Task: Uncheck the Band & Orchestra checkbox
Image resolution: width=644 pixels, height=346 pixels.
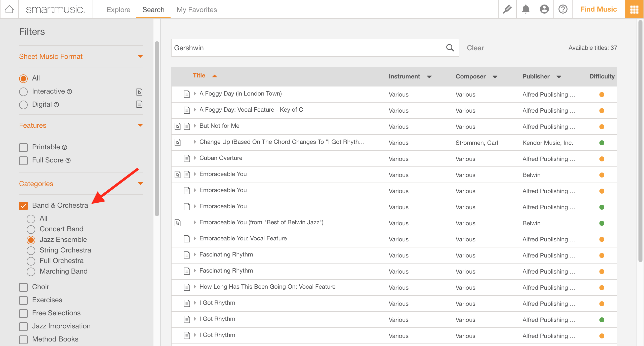Action: (x=23, y=206)
